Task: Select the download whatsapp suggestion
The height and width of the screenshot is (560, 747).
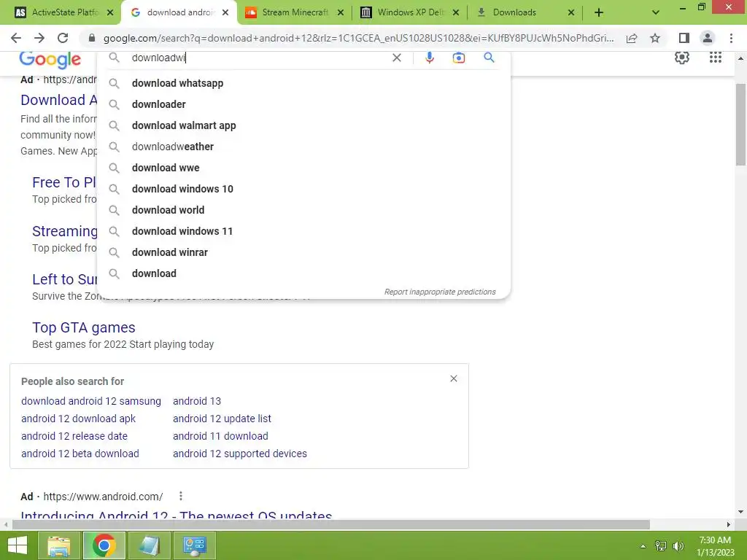Action: point(304,83)
